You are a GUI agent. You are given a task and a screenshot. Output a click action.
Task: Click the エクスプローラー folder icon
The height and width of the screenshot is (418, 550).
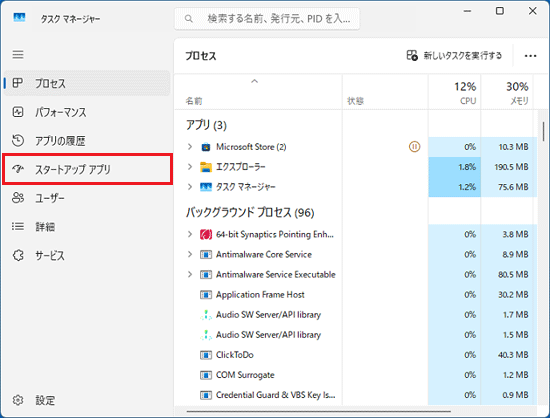(x=206, y=167)
